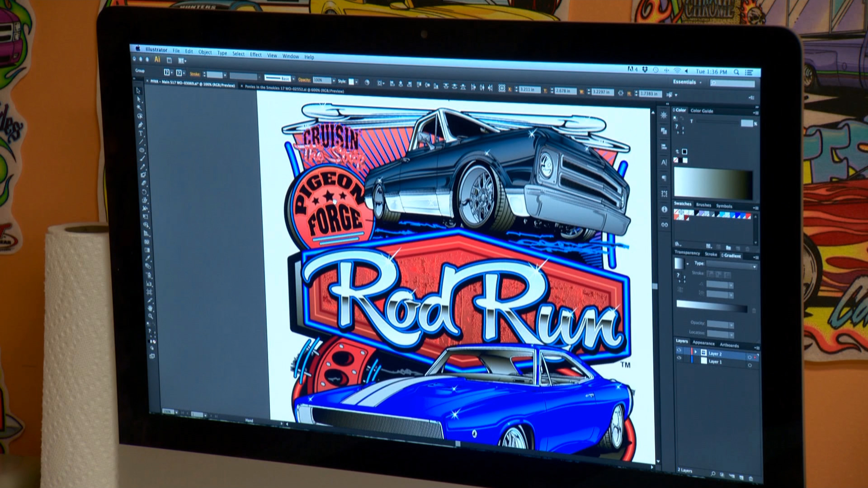Image resolution: width=868 pixels, height=488 pixels.
Task: Hide Layer 2 using its eye icon
Action: tap(679, 350)
